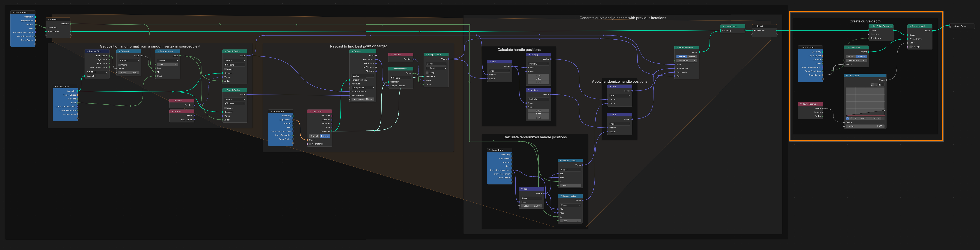
Task: Select Original in Object Info node
Action: coord(314,136)
